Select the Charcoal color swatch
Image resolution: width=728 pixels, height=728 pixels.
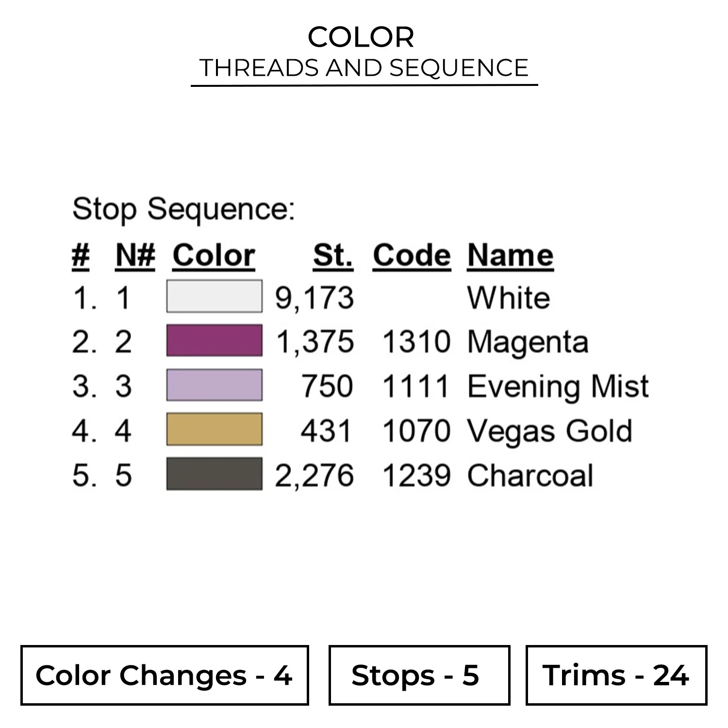point(214,474)
